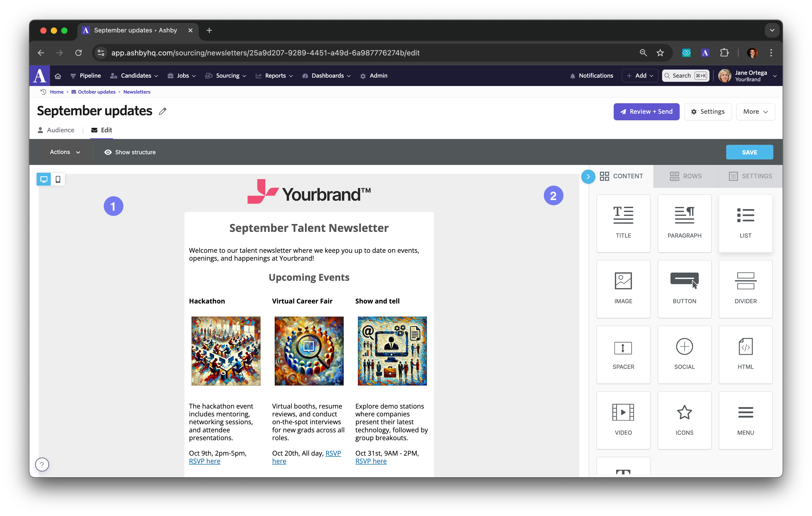
Task: Expand the Sourcing menu
Action: (226, 76)
